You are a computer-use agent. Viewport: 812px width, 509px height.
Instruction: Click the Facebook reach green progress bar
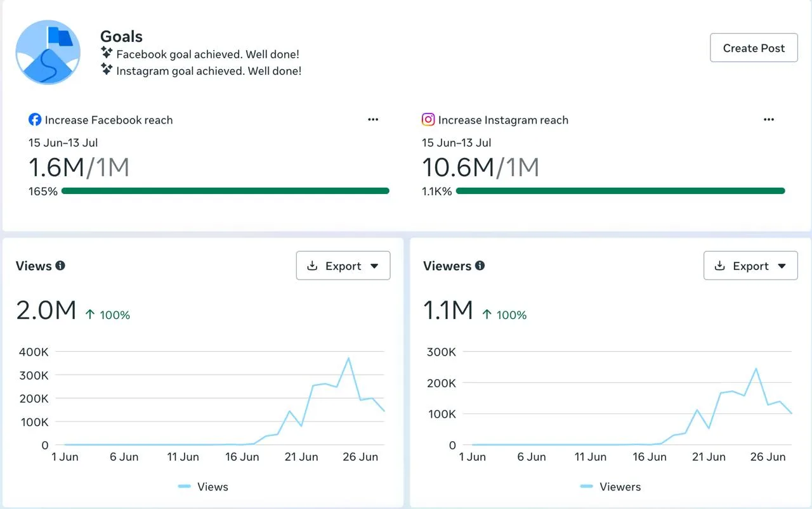click(225, 191)
